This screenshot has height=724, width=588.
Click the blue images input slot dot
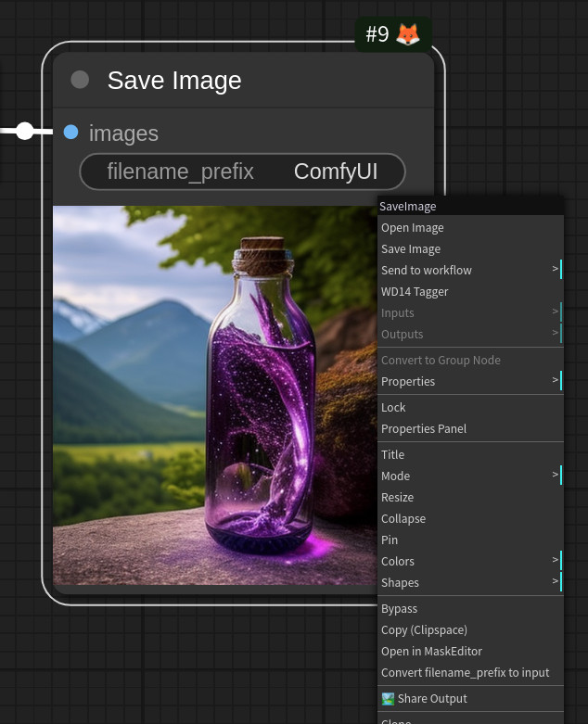coord(70,132)
